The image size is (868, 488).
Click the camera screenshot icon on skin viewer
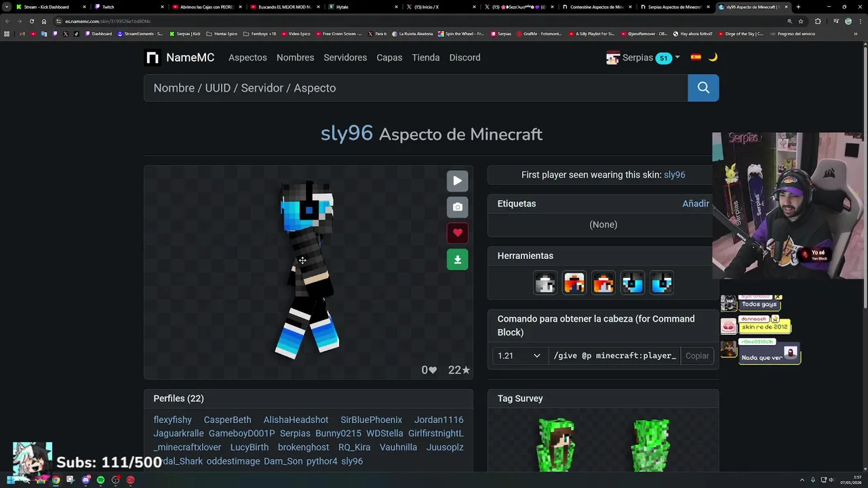(457, 207)
